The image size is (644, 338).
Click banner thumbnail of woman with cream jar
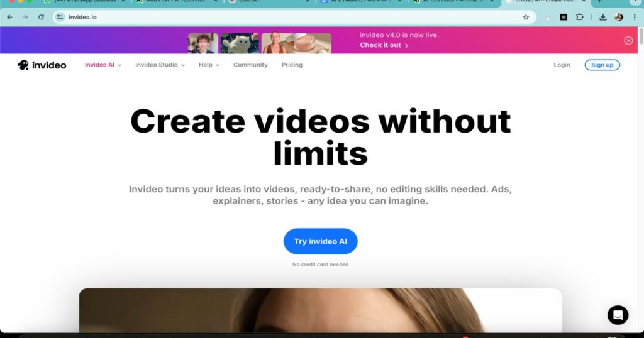coord(297,43)
